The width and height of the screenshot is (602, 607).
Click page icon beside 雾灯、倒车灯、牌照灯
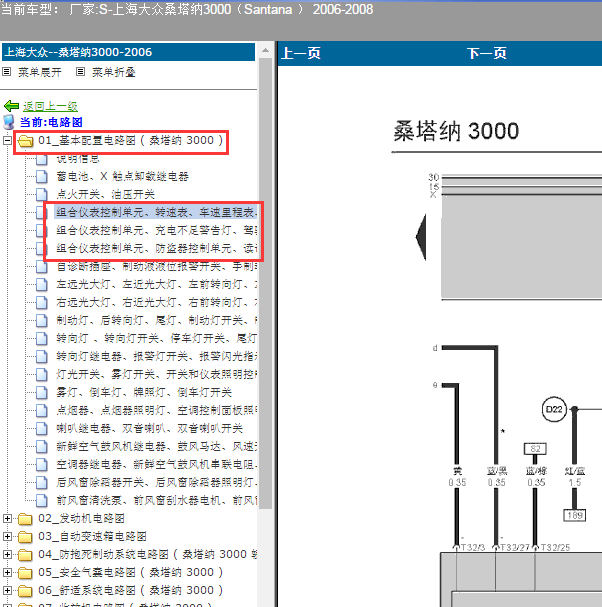click(x=42, y=393)
